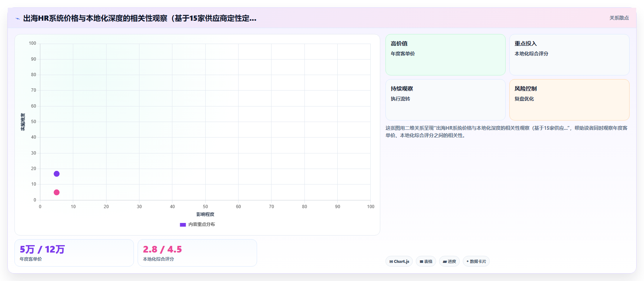Click the 100 tick on the y-axis
The image size is (644, 281).
[33, 43]
